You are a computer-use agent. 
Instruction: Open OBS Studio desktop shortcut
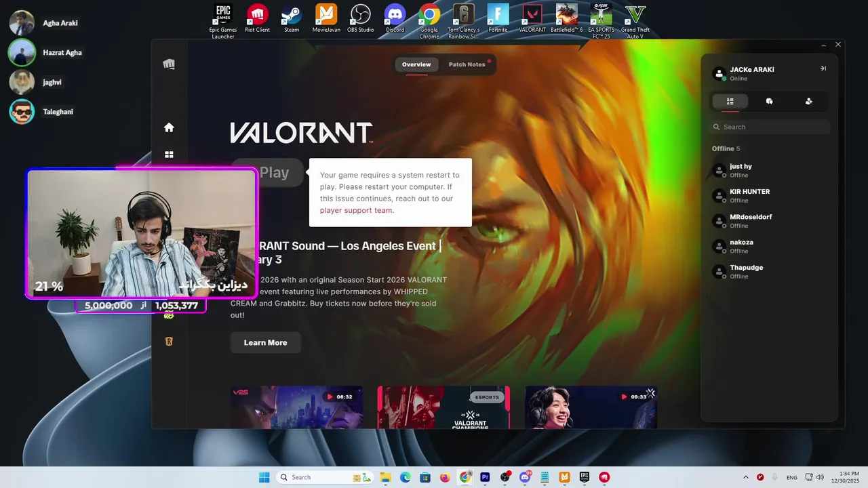360,18
